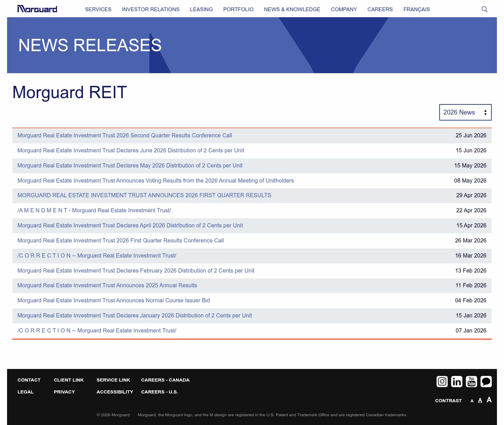
Task: Click the date 04 Feb 2026
Action: [470, 300]
